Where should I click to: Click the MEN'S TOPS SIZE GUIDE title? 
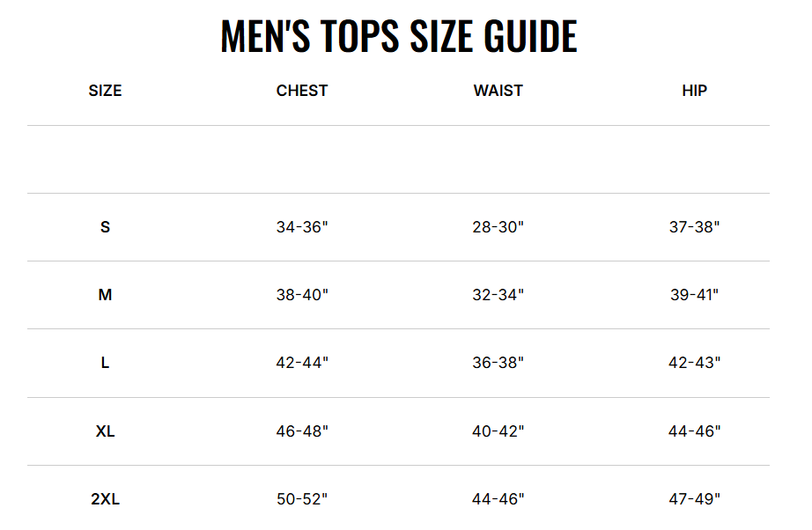[x=398, y=36]
